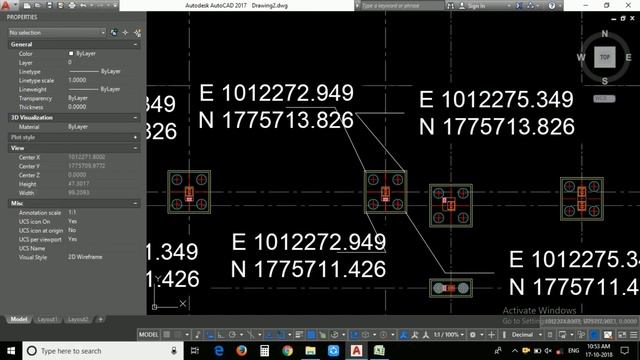
Task: Collapse the General section in Properties
Action: [136, 44]
